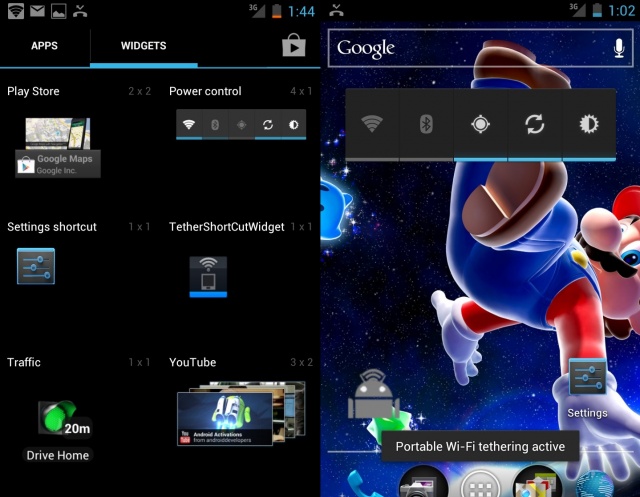The width and height of the screenshot is (640, 497).
Task: Open the Play Store shop icon
Action: (292, 45)
